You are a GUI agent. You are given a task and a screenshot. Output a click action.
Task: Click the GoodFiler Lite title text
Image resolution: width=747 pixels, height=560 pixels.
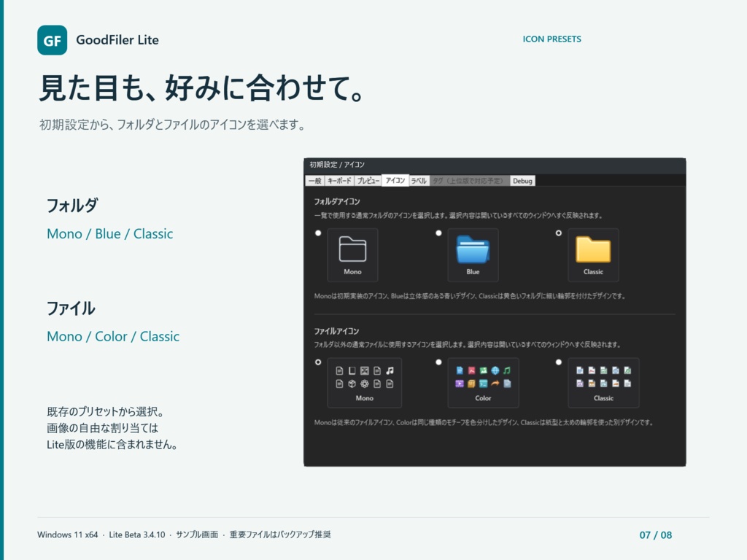117,40
